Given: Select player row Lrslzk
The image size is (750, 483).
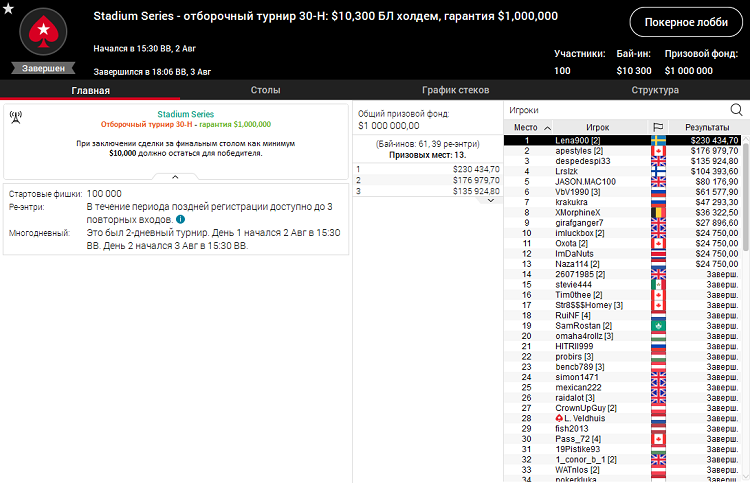Looking at the screenshot, I should click(622, 171).
